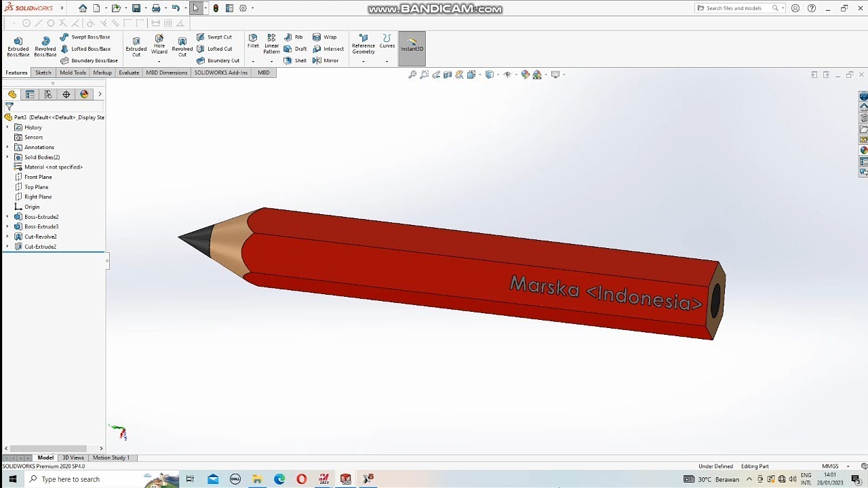This screenshot has height=488, width=868.
Task: Switch to PropertyManager tab
Action: (x=30, y=94)
